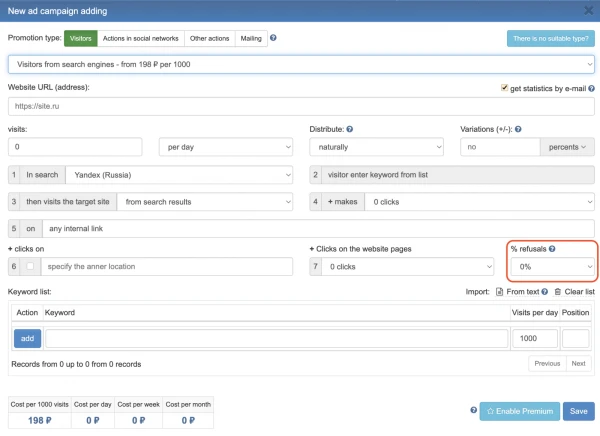This screenshot has width=600, height=436.
Task: Save the ad campaign
Action: [x=579, y=411]
